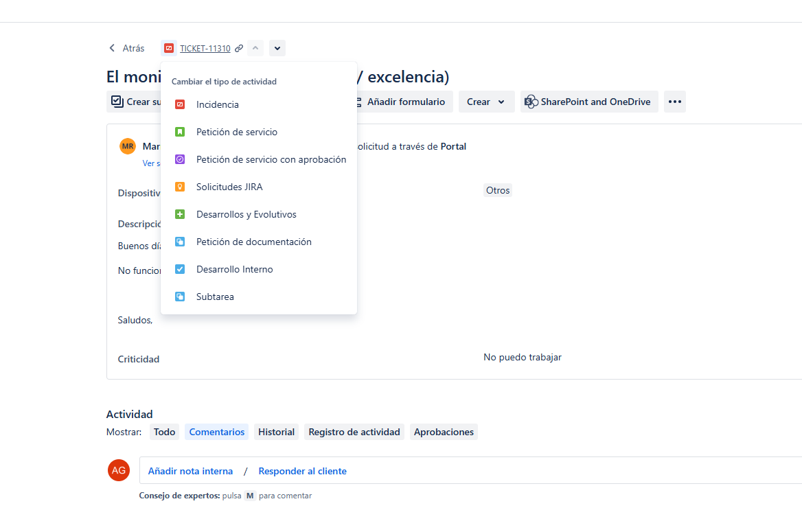Click the issue type icon beside TICKET-11310
The image size is (802, 532).
(169, 48)
